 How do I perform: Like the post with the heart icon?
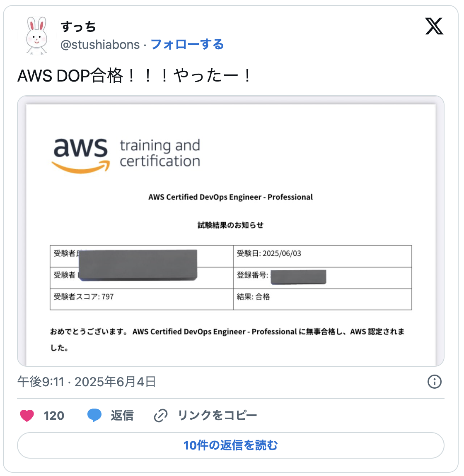(x=27, y=415)
